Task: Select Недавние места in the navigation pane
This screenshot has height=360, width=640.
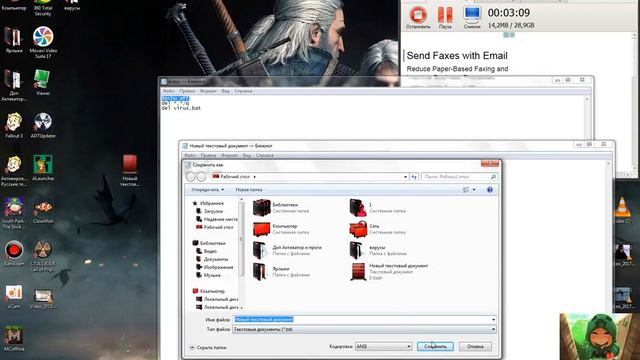Action: pos(217,219)
